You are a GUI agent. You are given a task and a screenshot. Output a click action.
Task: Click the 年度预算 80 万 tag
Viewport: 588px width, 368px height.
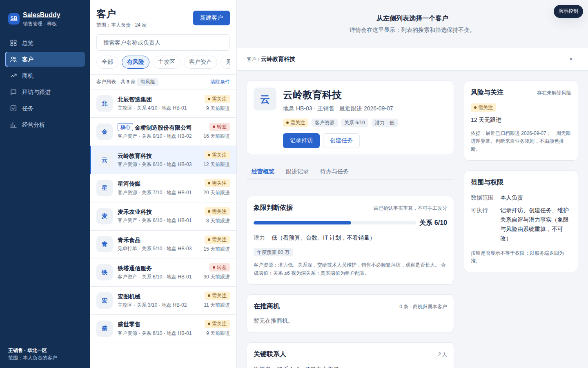click(x=273, y=252)
